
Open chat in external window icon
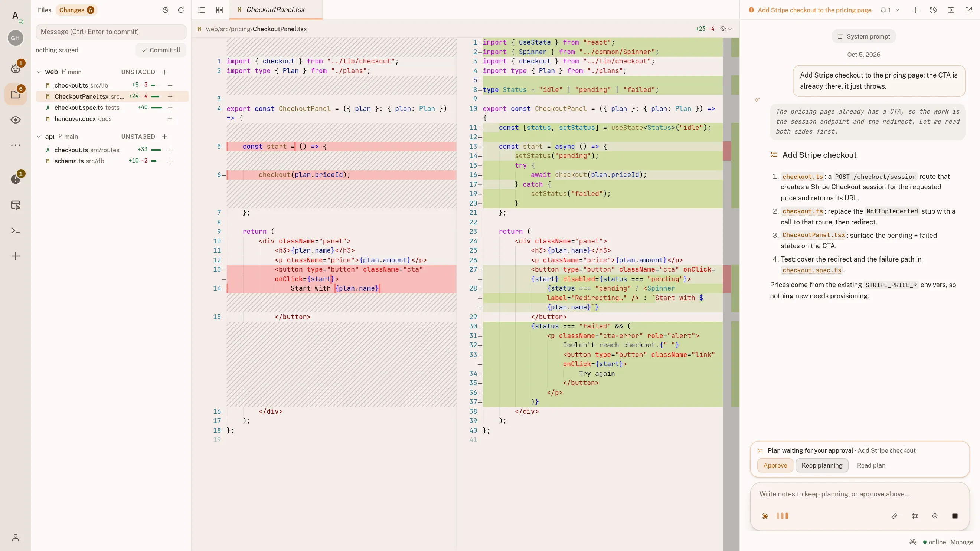tap(969, 10)
